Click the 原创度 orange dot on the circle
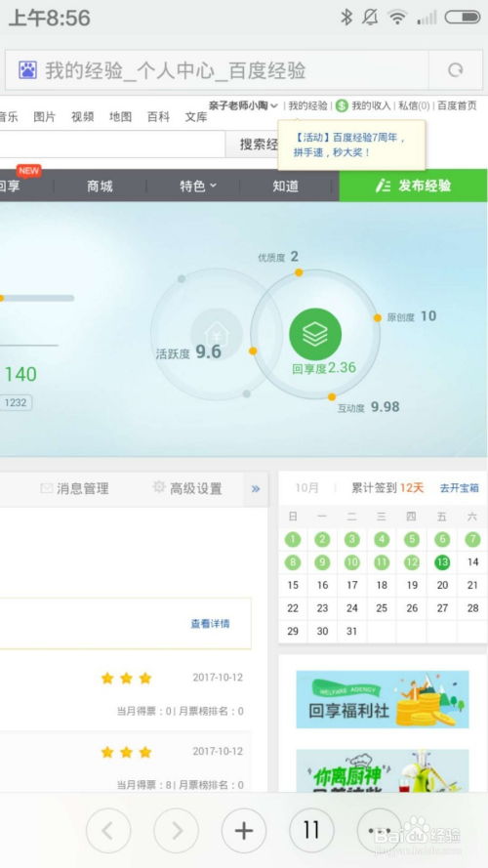488x868 pixels. tap(378, 317)
